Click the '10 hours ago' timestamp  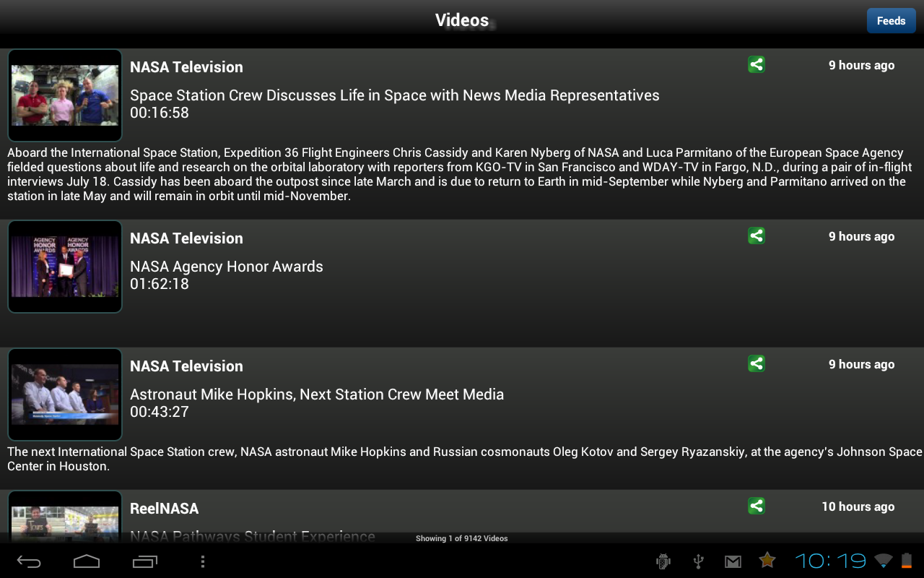858,506
